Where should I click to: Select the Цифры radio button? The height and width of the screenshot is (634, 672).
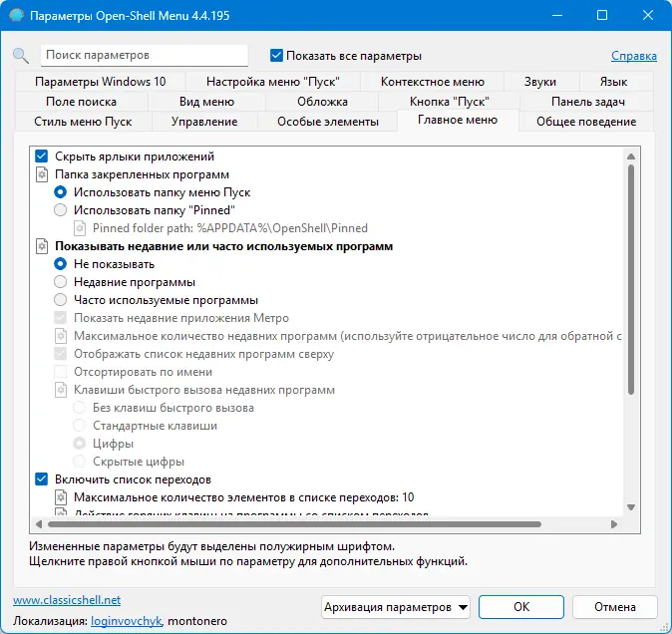click(80, 444)
